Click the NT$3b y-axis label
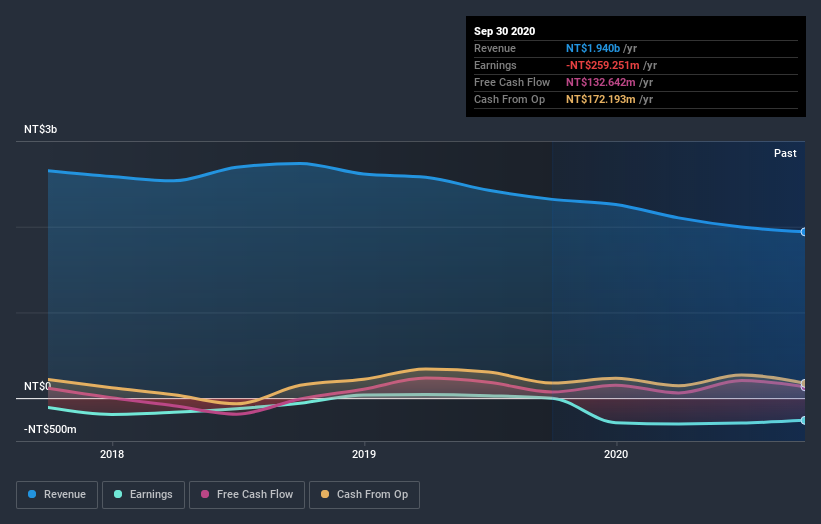Image resolution: width=821 pixels, height=524 pixels. click(40, 129)
